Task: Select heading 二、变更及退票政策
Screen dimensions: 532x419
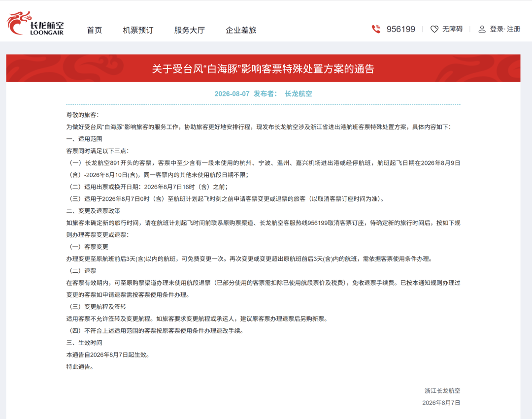Action: coord(93,211)
